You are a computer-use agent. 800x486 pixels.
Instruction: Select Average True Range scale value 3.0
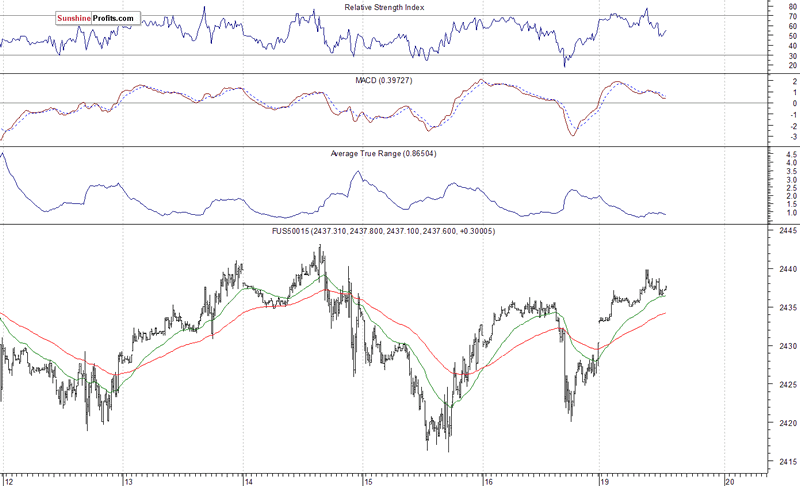tap(792, 180)
